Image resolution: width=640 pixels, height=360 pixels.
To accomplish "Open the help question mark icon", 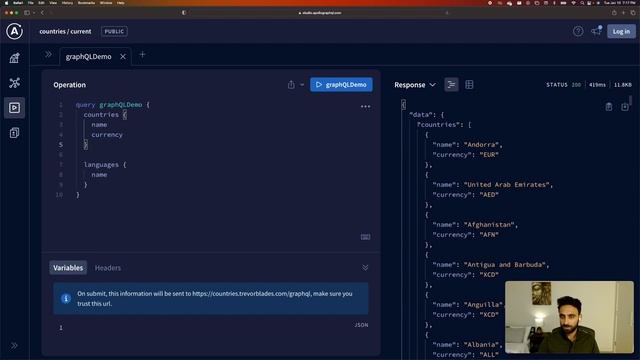I will pyautogui.click(x=578, y=31).
